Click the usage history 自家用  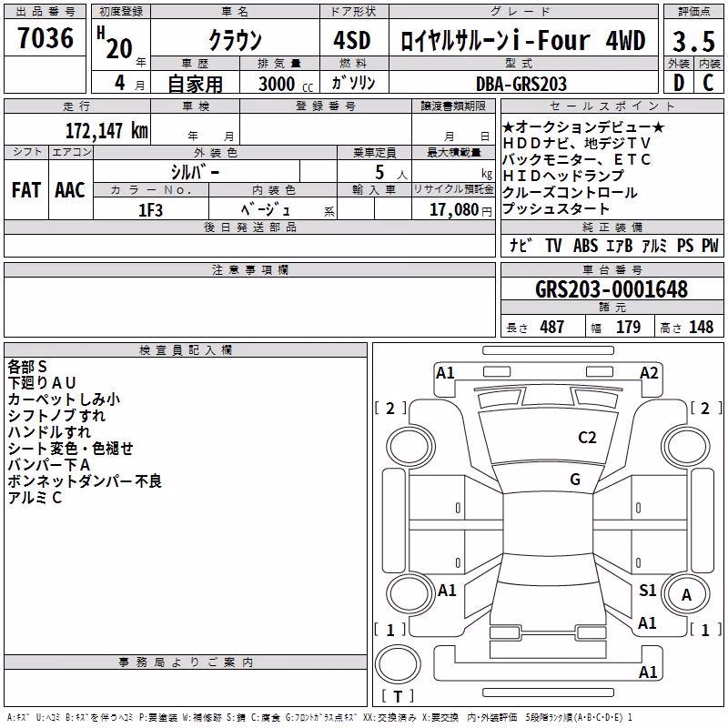coord(195,84)
